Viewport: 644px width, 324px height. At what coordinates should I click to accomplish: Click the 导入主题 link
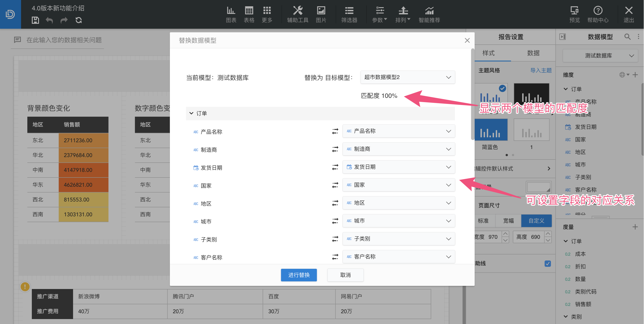coord(541,70)
